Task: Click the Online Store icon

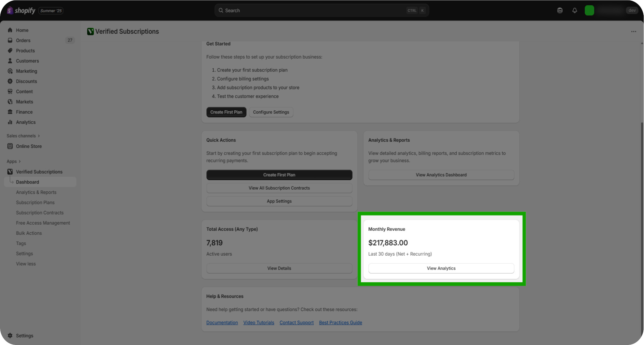Action: tap(10, 146)
